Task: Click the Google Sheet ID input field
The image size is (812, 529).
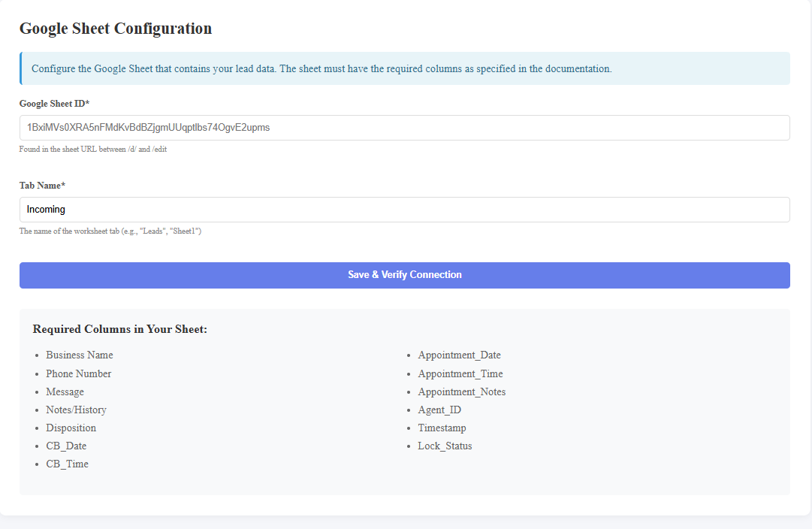Action: (404, 128)
